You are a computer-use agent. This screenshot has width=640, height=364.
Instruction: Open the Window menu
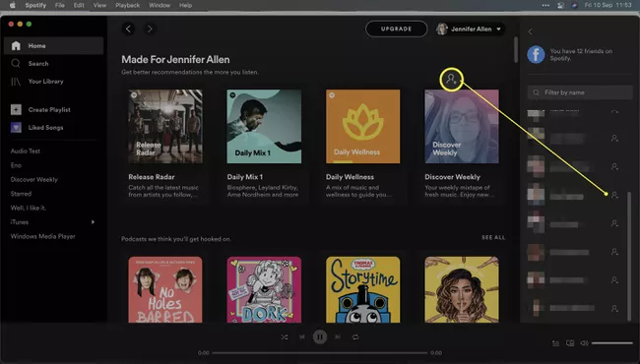[160, 5]
